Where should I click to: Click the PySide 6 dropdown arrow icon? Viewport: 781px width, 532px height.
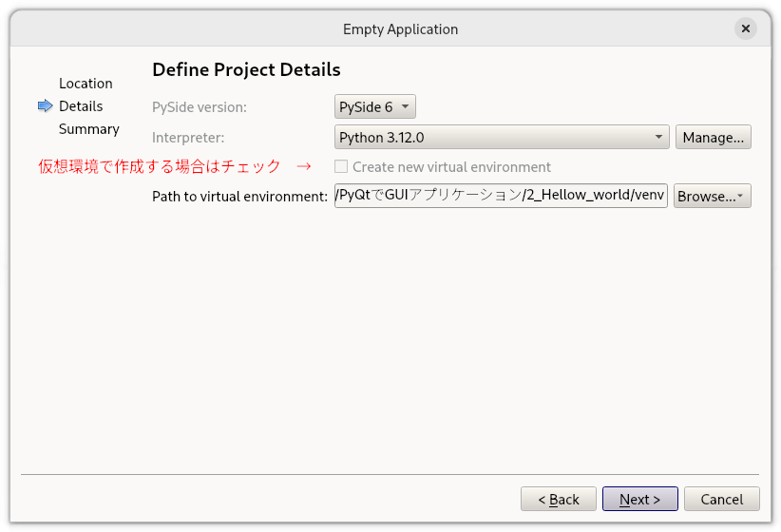pos(405,106)
